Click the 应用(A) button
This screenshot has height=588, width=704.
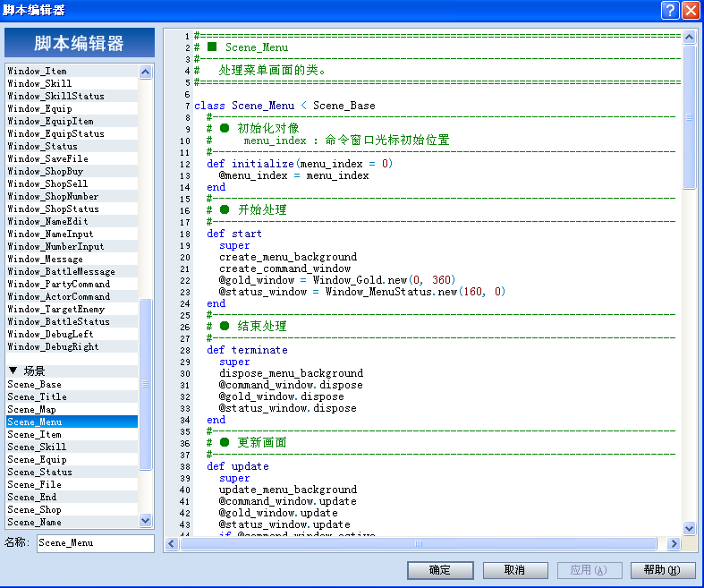(589, 570)
